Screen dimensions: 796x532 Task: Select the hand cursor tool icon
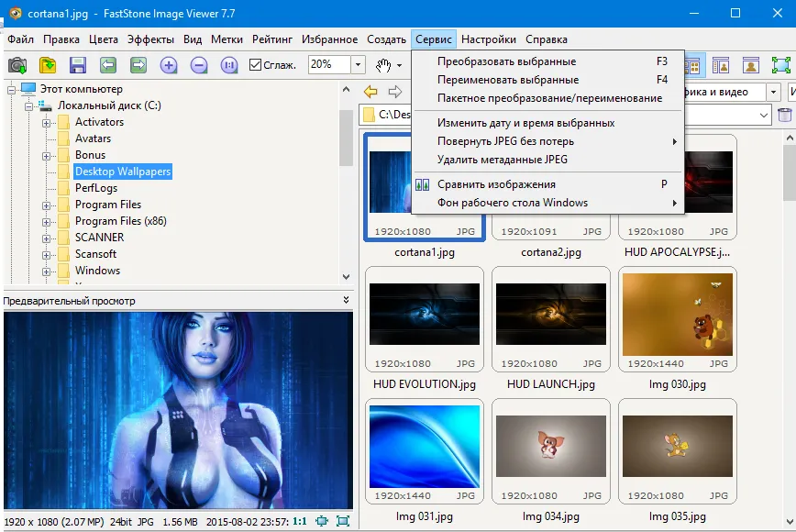coord(383,65)
